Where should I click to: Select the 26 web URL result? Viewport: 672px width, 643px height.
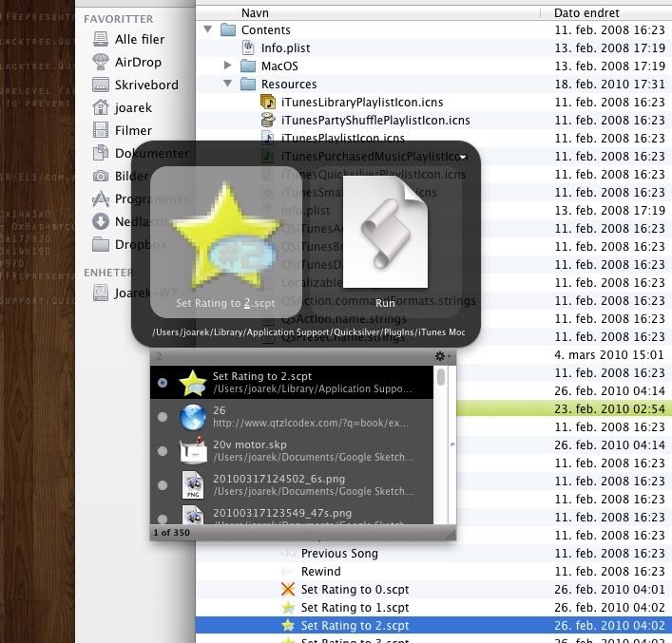292,416
